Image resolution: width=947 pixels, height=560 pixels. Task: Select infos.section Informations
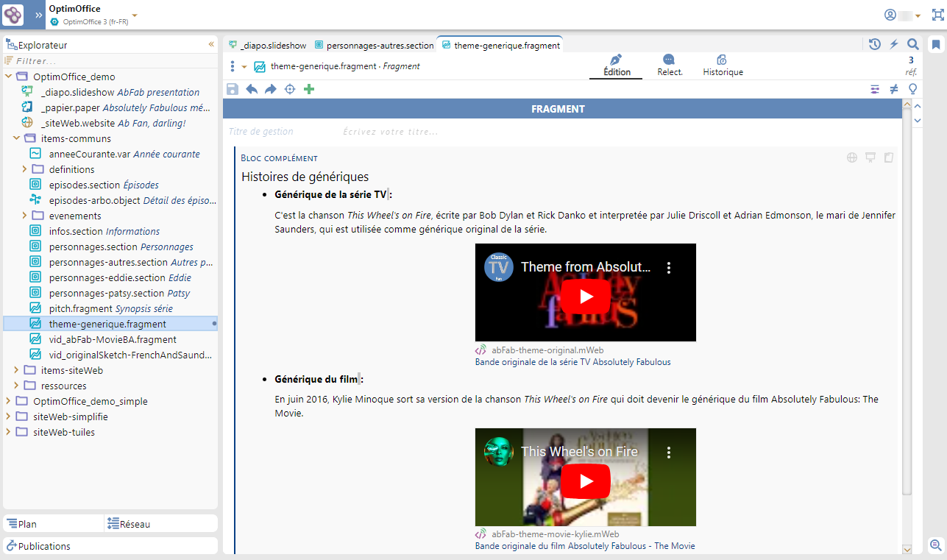click(x=94, y=231)
